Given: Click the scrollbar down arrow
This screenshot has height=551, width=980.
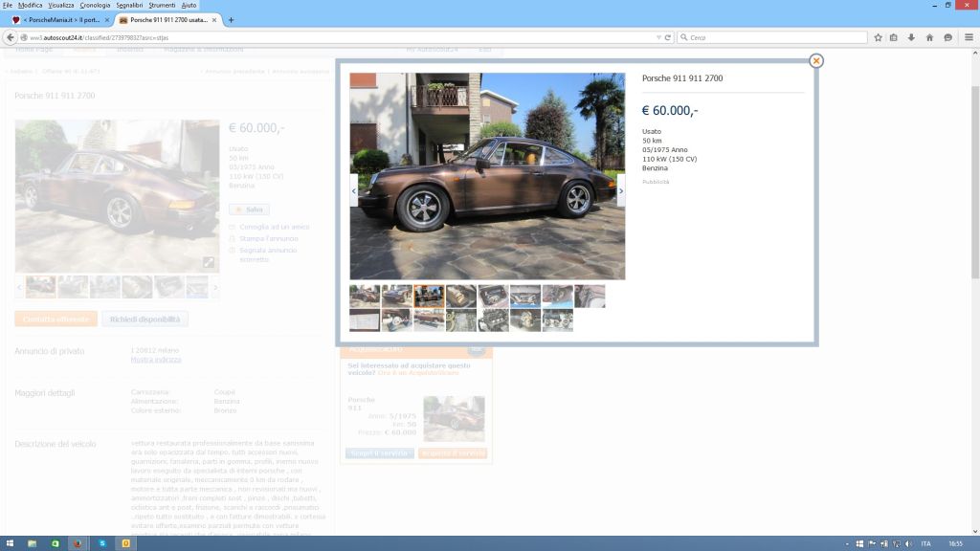Looking at the screenshot, I should [975, 532].
